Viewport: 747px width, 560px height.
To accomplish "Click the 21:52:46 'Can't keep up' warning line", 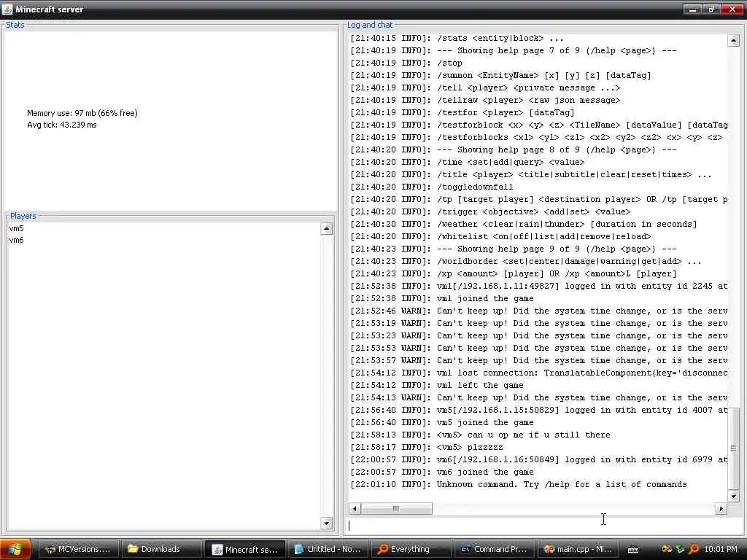I will [x=539, y=311].
